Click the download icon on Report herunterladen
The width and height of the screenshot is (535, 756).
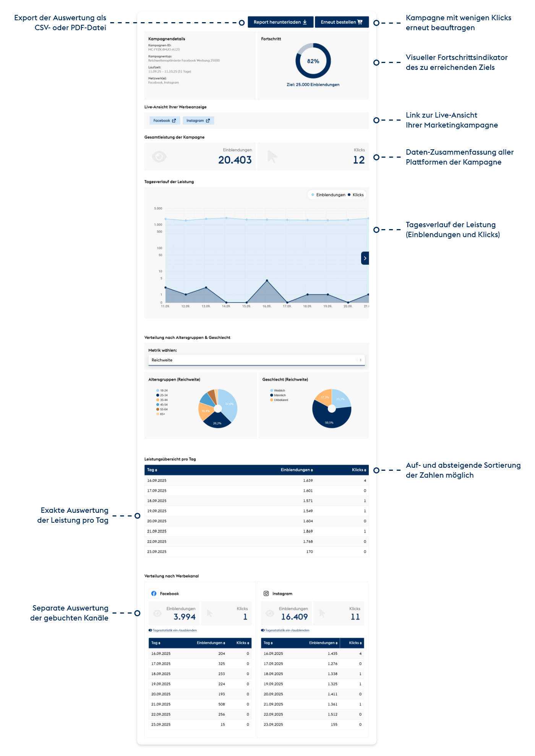click(305, 22)
